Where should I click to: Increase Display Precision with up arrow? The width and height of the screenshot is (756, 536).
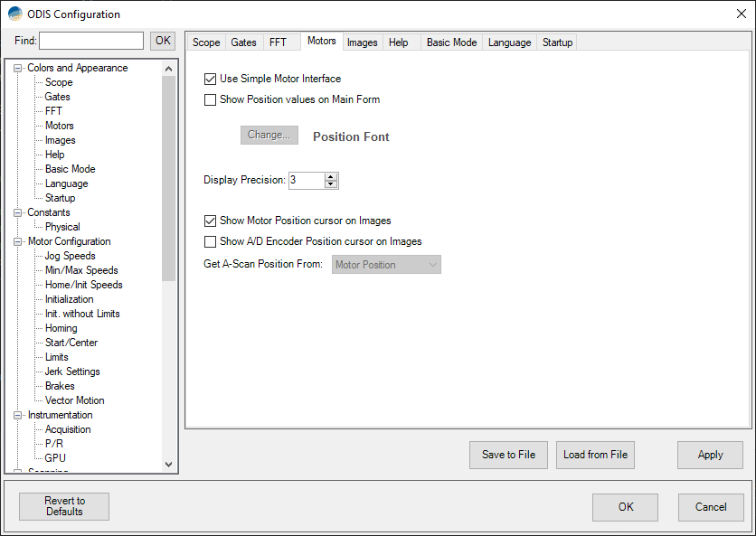click(331, 176)
